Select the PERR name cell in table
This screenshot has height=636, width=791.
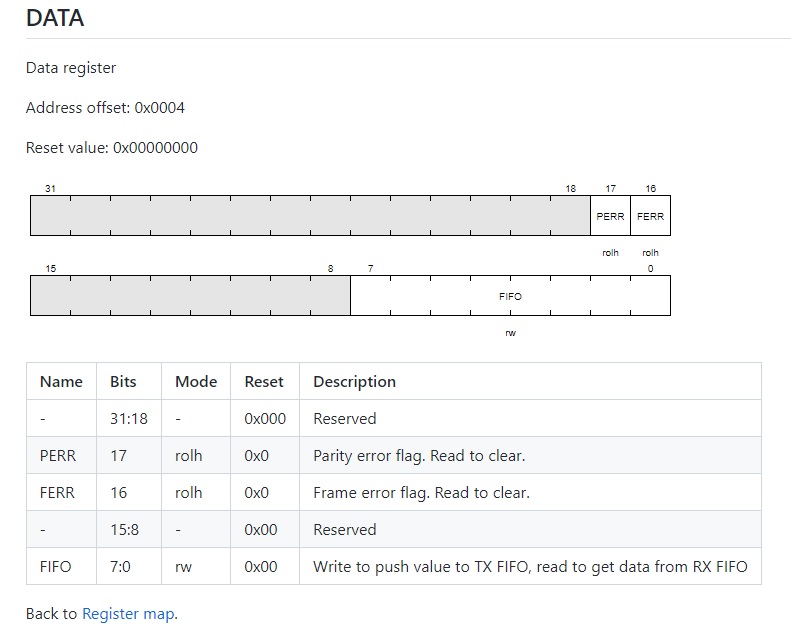tap(58, 455)
